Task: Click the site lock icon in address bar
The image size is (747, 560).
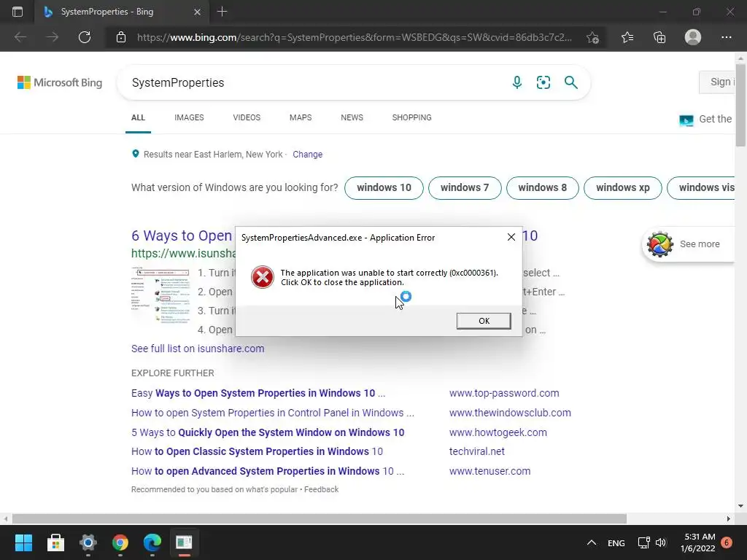Action: 121,37
